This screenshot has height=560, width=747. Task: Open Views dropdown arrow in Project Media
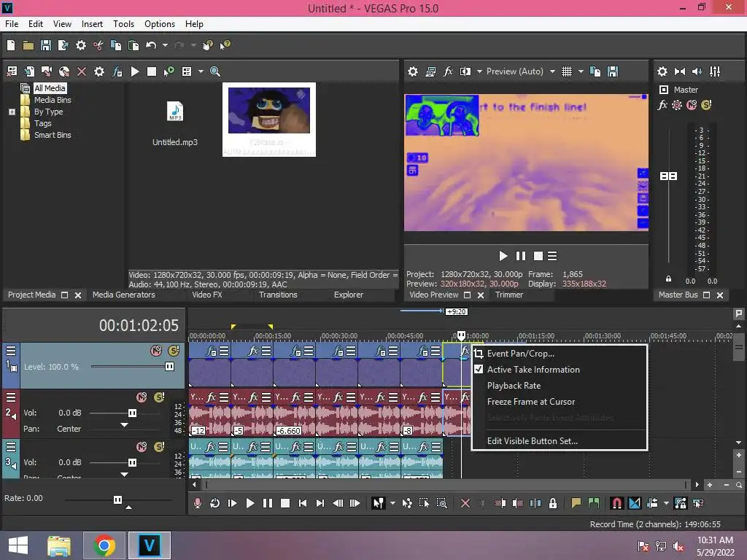tap(201, 71)
